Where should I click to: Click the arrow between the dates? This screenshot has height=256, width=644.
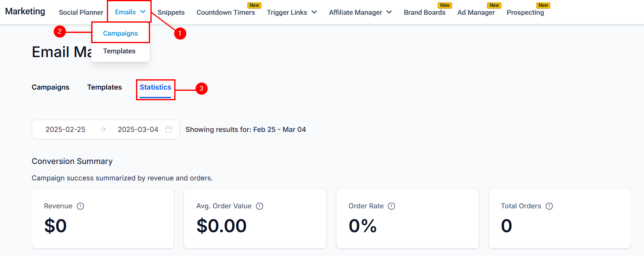click(x=103, y=129)
